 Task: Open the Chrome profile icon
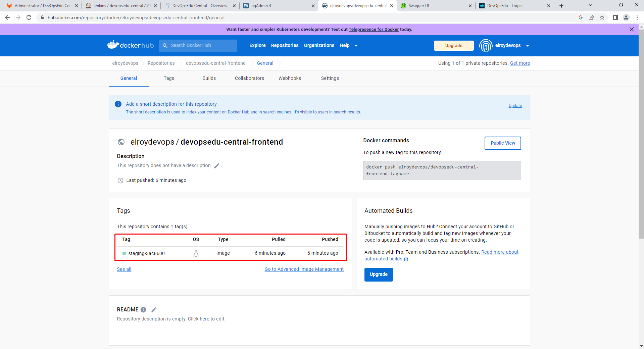pyautogui.click(x=626, y=17)
